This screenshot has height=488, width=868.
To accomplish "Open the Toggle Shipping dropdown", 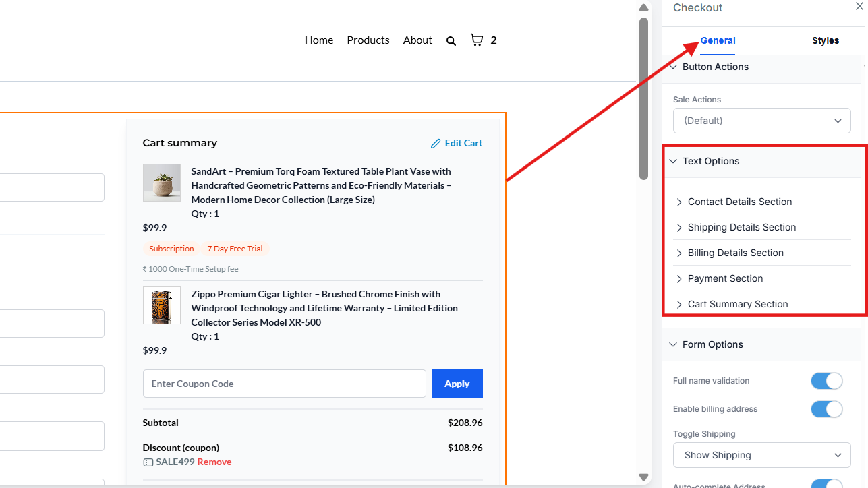I will coord(761,455).
